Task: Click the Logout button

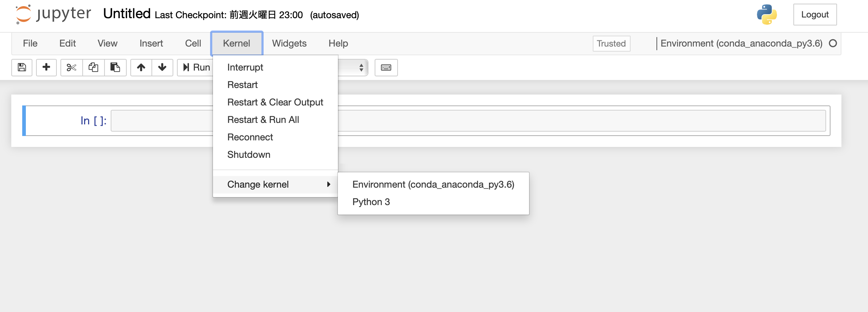Action: [815, 15]
